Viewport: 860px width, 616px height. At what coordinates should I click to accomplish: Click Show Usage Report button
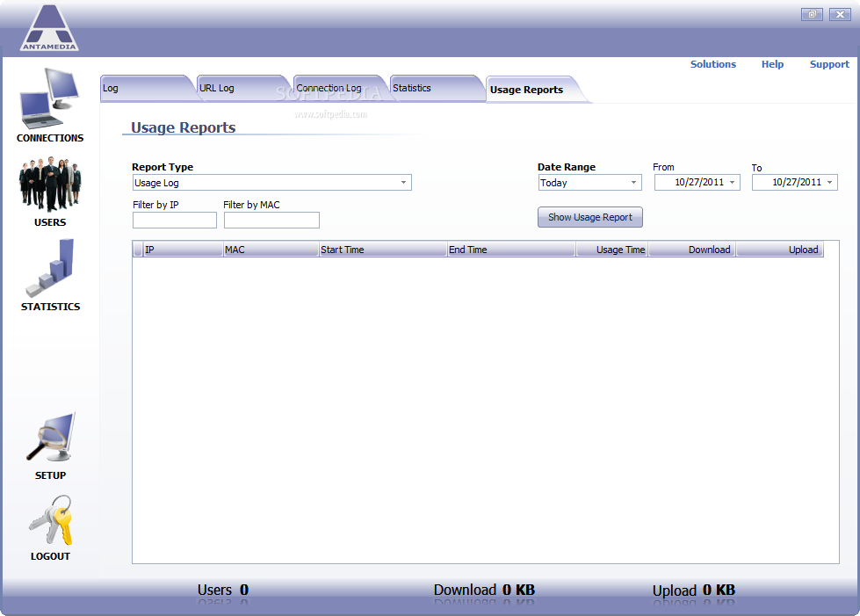590,217
